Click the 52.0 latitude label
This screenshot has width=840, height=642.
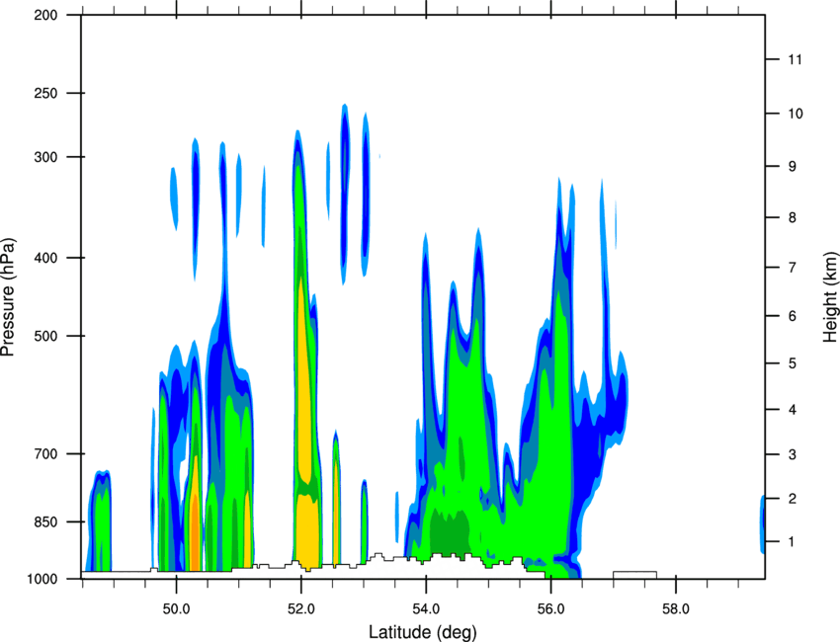(301, 609)
